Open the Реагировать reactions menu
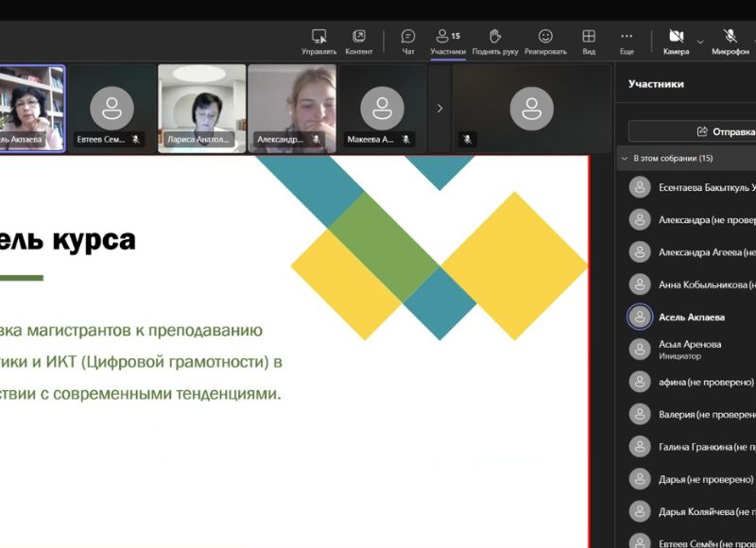This screenshot has height=548, width=756. point(545,42)
